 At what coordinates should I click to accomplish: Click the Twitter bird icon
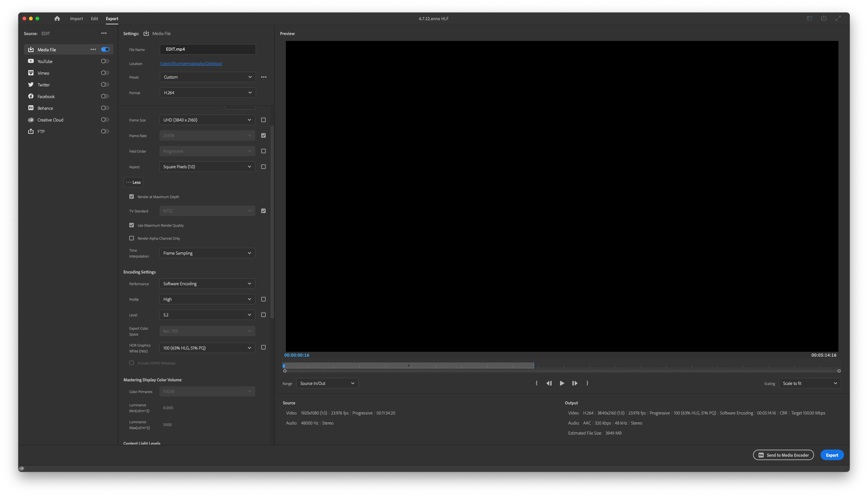(31, 84)
